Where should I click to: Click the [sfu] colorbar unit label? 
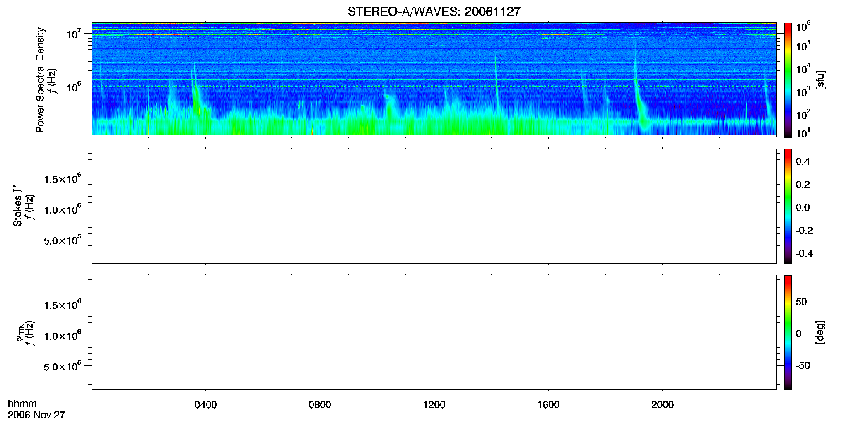820,80
